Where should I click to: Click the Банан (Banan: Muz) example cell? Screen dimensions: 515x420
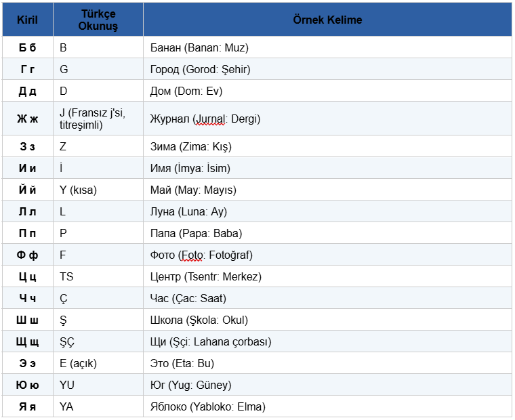(x=199, y=48)
